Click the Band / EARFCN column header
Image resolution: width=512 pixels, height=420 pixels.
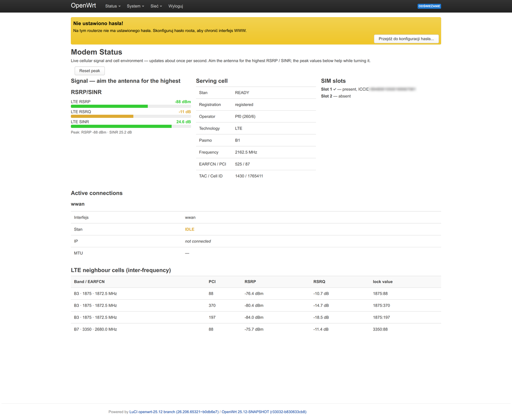89,282
